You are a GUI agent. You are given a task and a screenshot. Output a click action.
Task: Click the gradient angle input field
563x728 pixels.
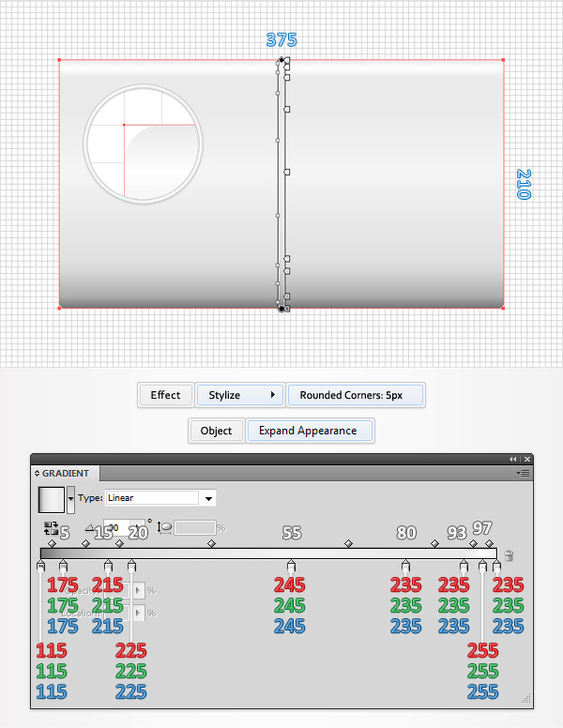point(122,528)
